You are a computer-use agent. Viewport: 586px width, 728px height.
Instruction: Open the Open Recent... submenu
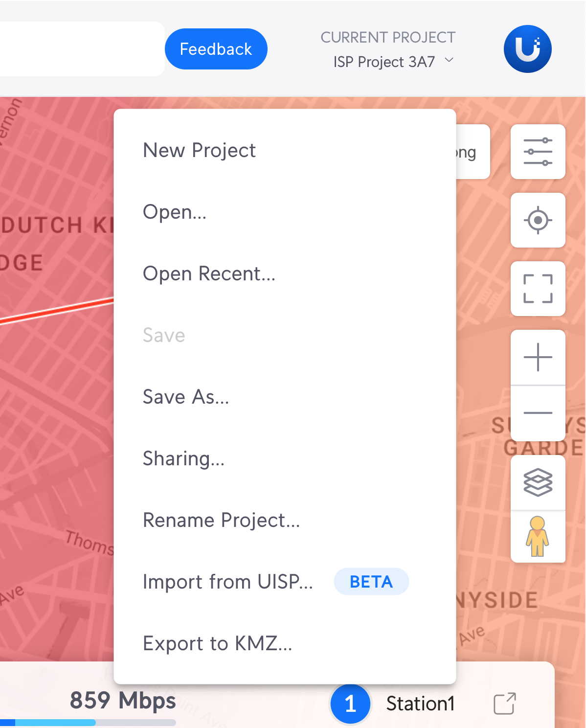pyautogui.click(x=209, y=273)
